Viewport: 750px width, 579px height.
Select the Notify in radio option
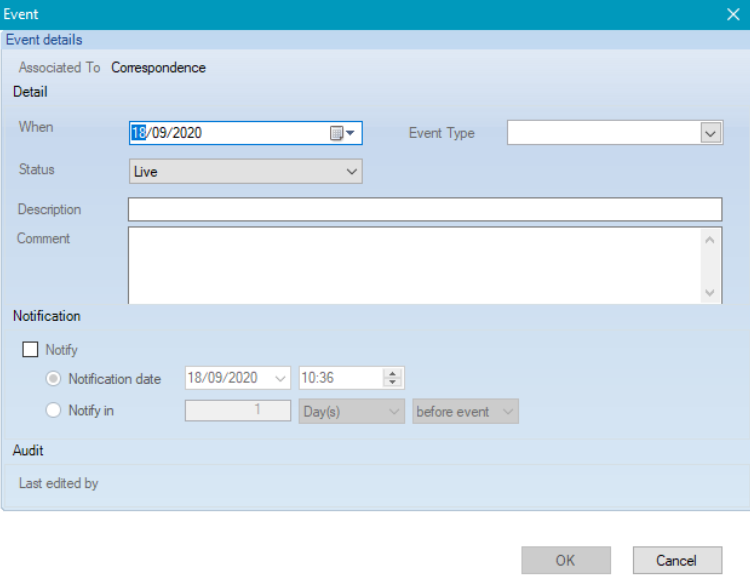coord(54,411)
